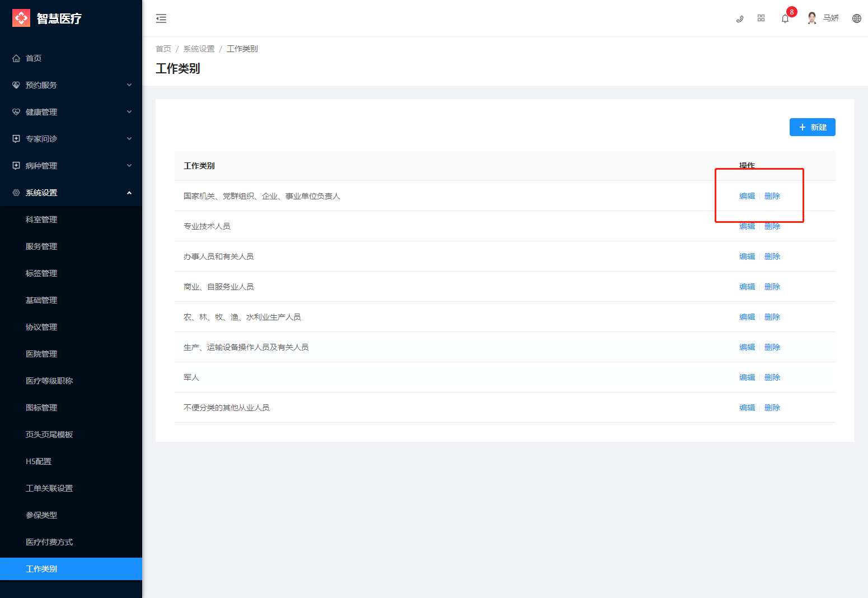Select 工作类别 in sidebar
Viewport: 868px width, 598px height.
pyautogui.click(x=71, y=569)
